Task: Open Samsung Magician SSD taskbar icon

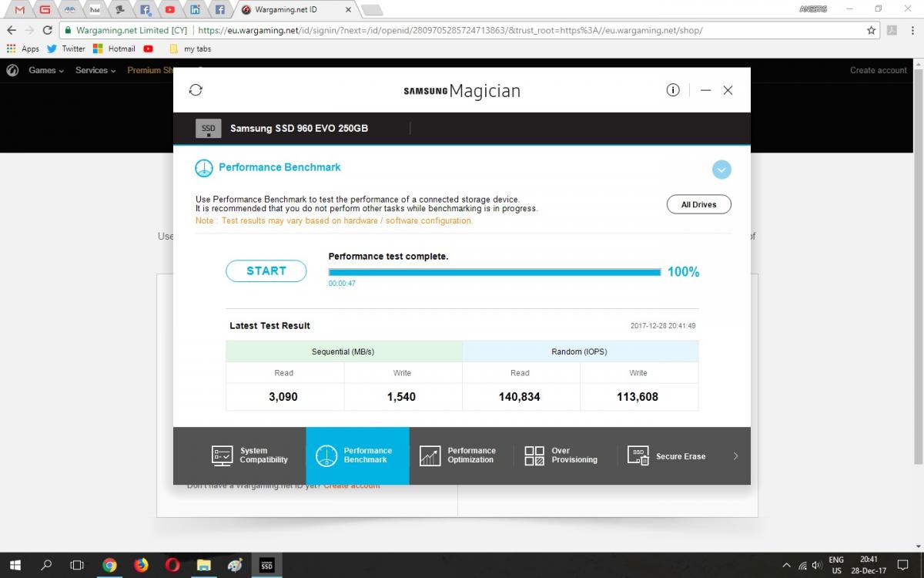Action: pyautogui.click(x=266, y=565)
